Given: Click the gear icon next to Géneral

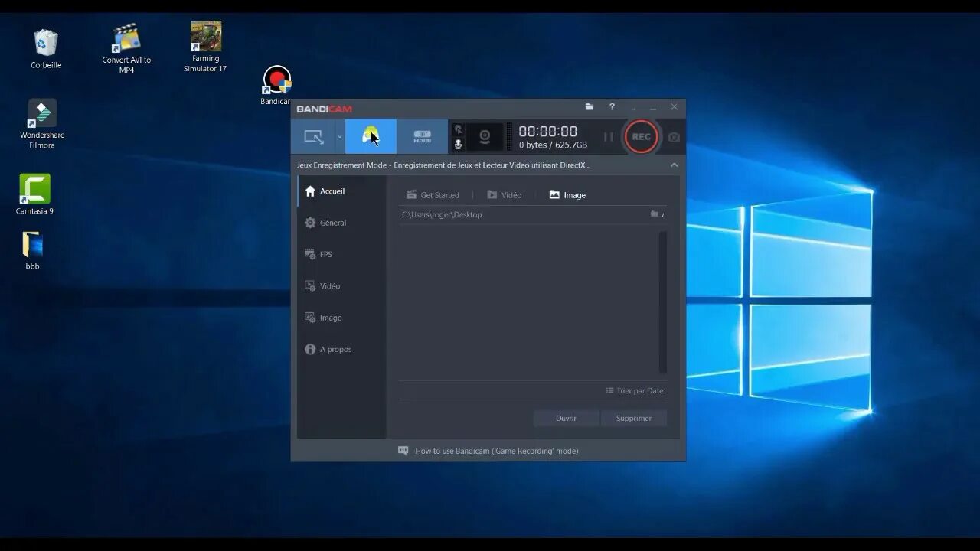Looking at the screenshot, I should pyautogui.click(x=310, y=223).
